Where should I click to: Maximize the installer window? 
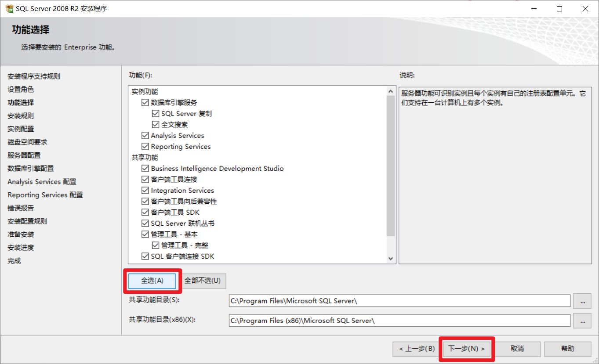tap(559, 8)
